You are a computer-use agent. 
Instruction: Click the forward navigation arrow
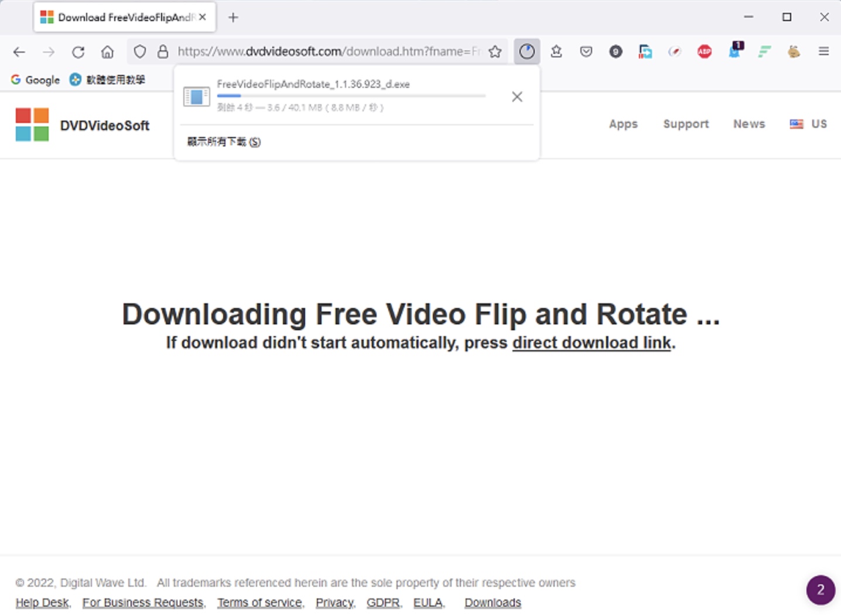pyautogui.click(x=49, y=52)
